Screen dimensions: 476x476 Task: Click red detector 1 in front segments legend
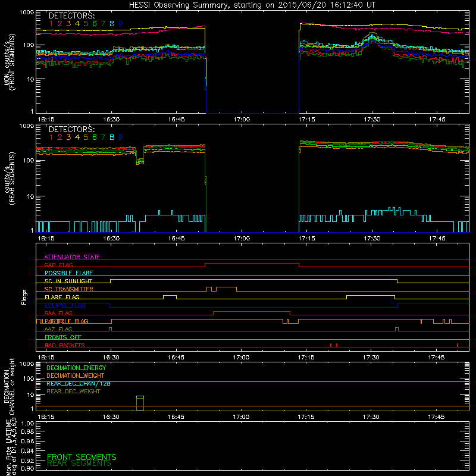[51, 23]
